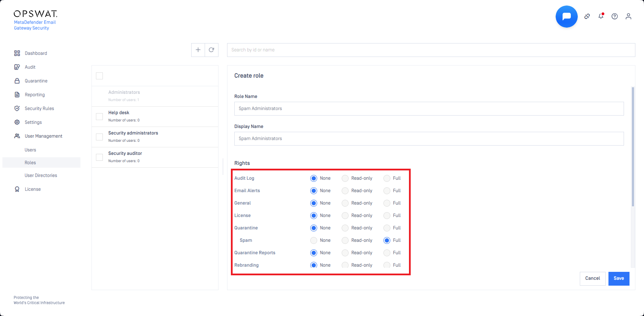Set Email Alerts right to Full
The width and height of the screenshot is (644, 316).
pyautogui.click(x=387, y=191)
